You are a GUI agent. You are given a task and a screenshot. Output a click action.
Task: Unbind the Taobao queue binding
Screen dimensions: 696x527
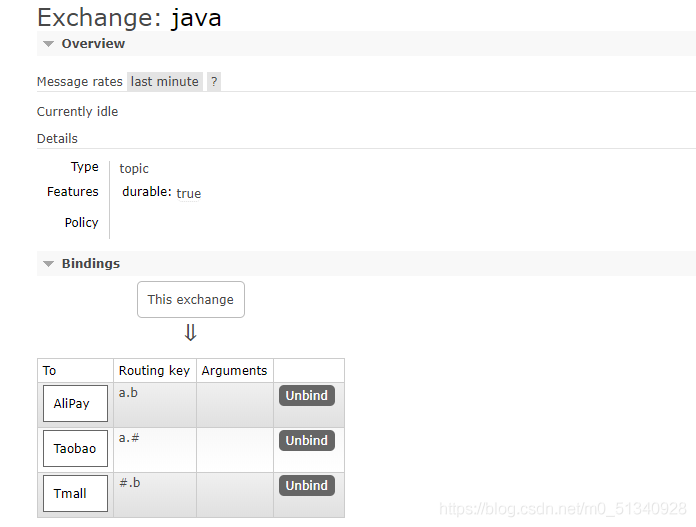point(307,440)
